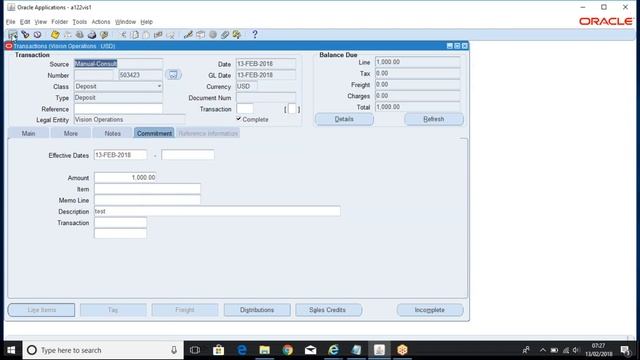
Task: Click the Copy toolbar icon
Action: 135,35
